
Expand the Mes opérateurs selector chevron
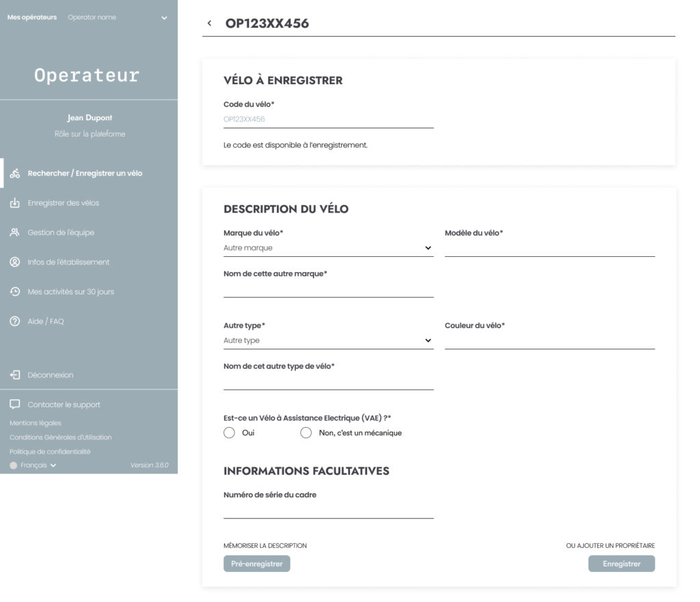pos(164,18)
